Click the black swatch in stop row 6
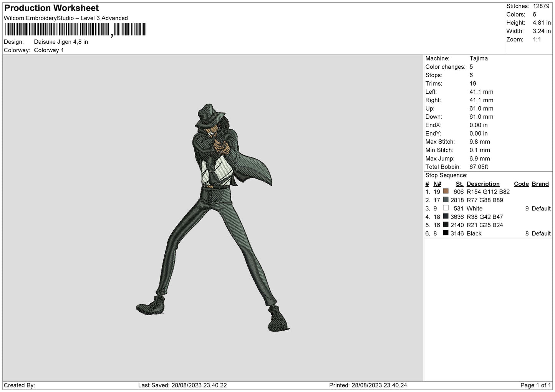Screen dimensions: 555x392 [x=446, y=233]
